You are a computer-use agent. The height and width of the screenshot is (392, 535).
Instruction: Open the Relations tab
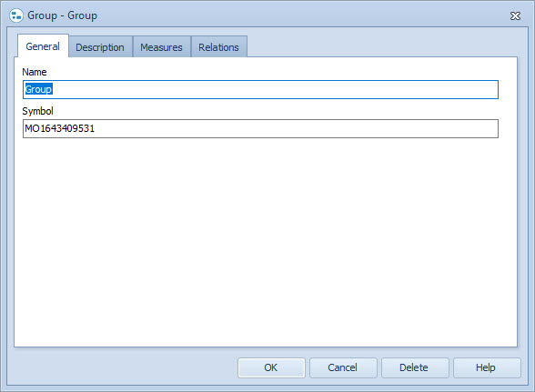coord(218,47)
